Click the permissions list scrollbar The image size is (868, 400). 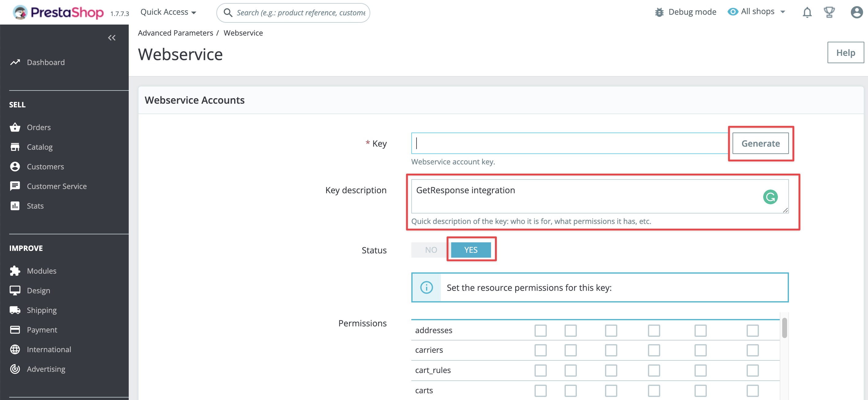tap(784, 327)
